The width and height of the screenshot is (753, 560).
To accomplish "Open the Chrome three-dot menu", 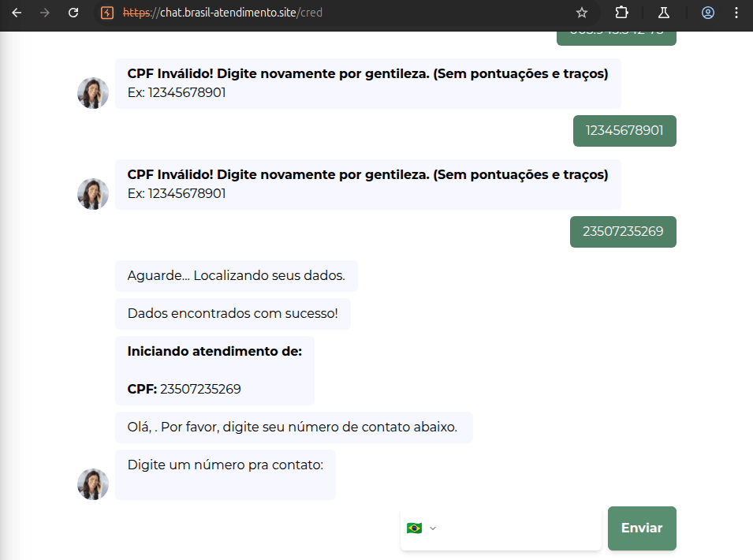I will coord(736,13).
